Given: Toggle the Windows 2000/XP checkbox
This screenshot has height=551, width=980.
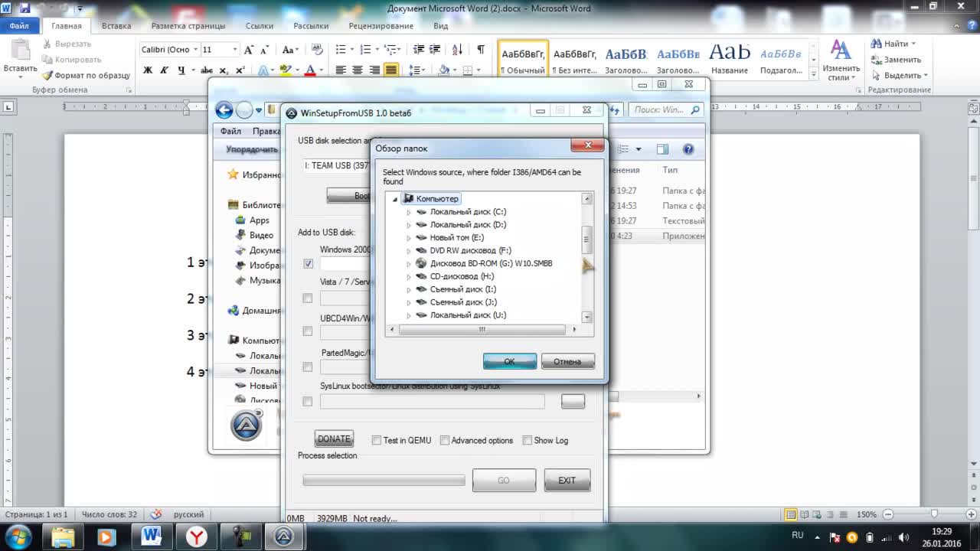Looking at the screenshot, I should click(x=308, y=263).
